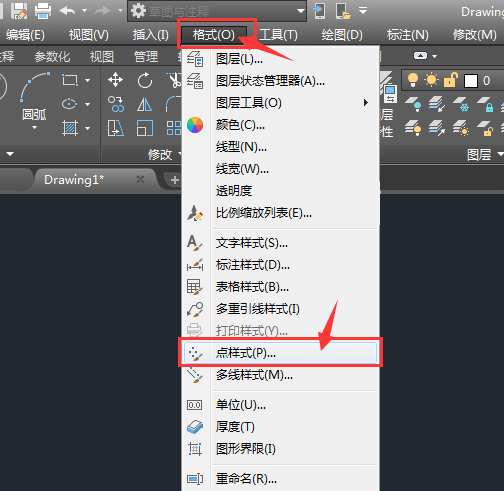The width and height of the screenshot is (504, 491).
Task: Expand the 图层工具(O) submenu
Action: point(280,103)
